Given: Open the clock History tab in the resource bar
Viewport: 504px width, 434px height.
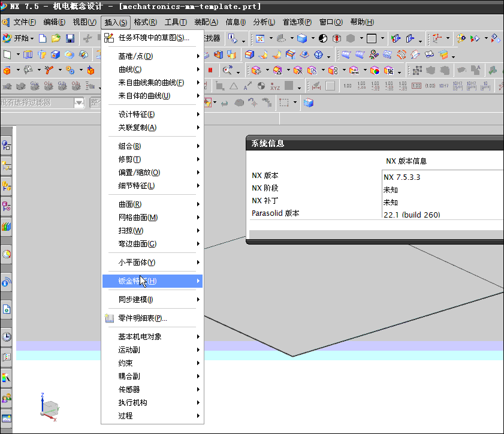Looking at the screenshot, I should pos(7,337).
